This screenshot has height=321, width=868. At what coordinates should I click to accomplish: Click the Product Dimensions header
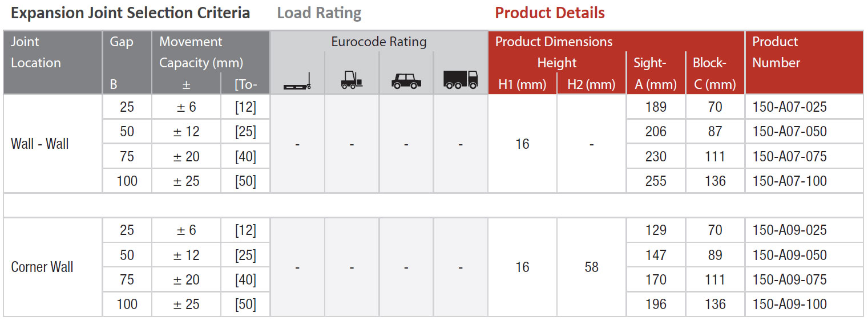tap(554, 42)
